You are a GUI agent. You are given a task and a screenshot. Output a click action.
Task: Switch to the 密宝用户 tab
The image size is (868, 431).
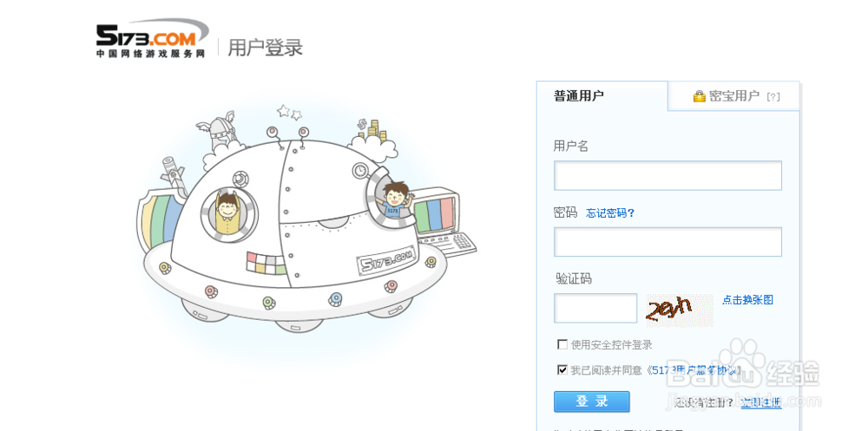(734, 96)
